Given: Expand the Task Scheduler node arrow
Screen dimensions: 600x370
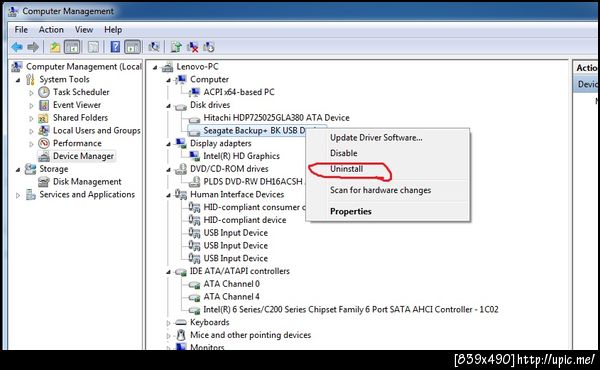Looking at the screenshot, I should coord(31,93).
